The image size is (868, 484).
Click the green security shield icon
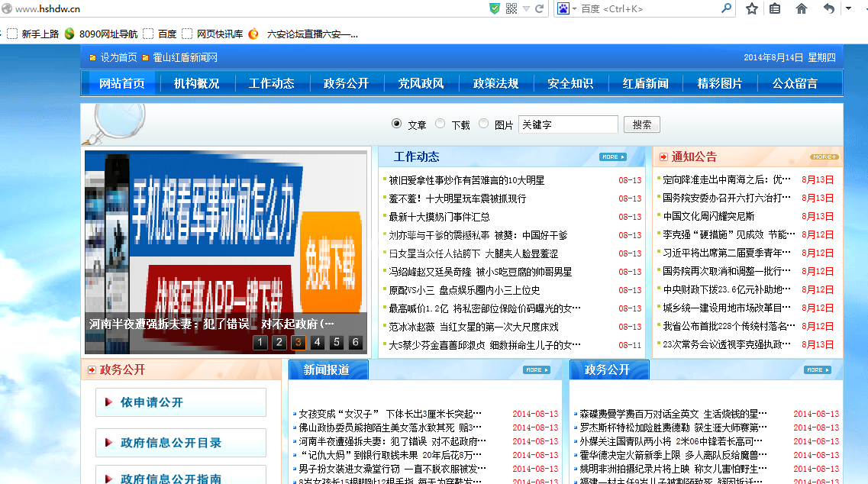point(495,8)
